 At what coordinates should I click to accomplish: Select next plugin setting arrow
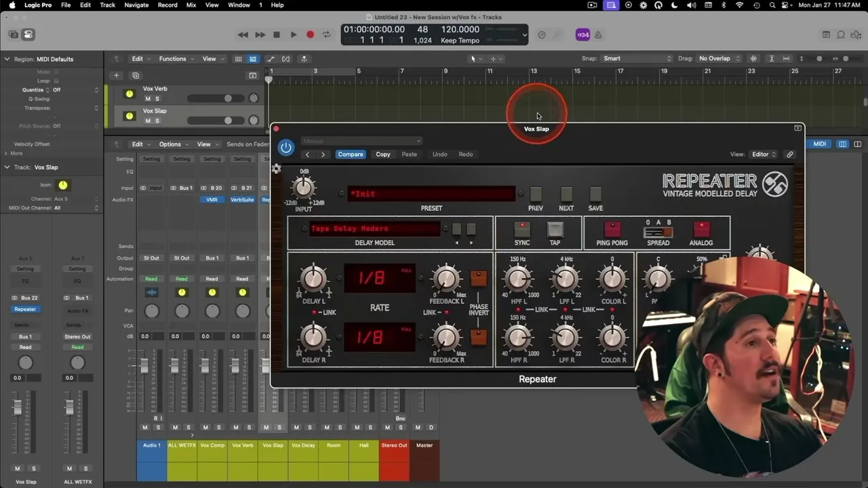tap(323, 155)
